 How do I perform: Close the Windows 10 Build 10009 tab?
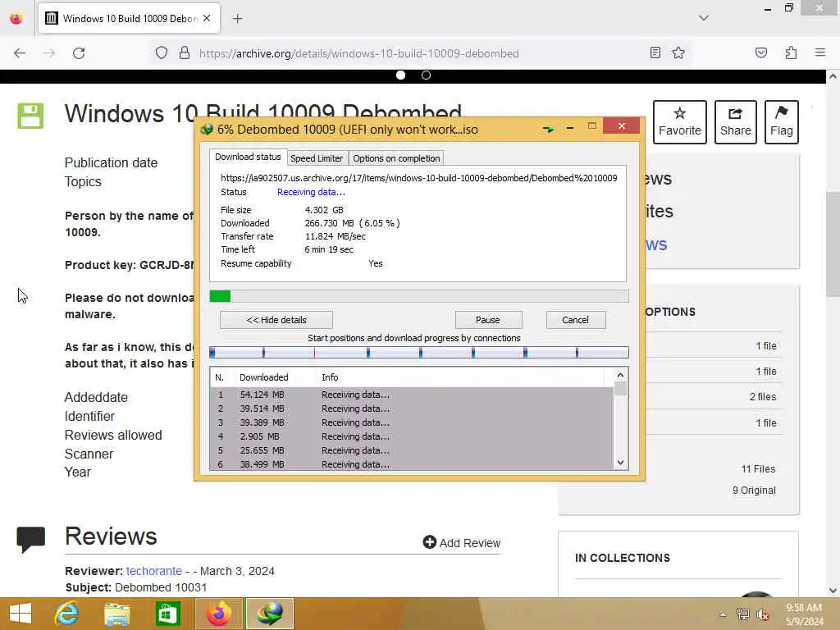pos(207,18)
